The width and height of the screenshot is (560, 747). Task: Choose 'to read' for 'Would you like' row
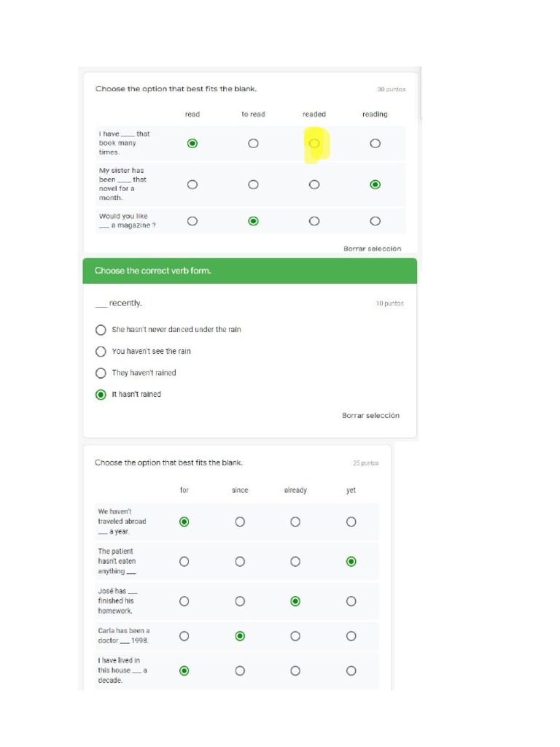pos(253,221)
